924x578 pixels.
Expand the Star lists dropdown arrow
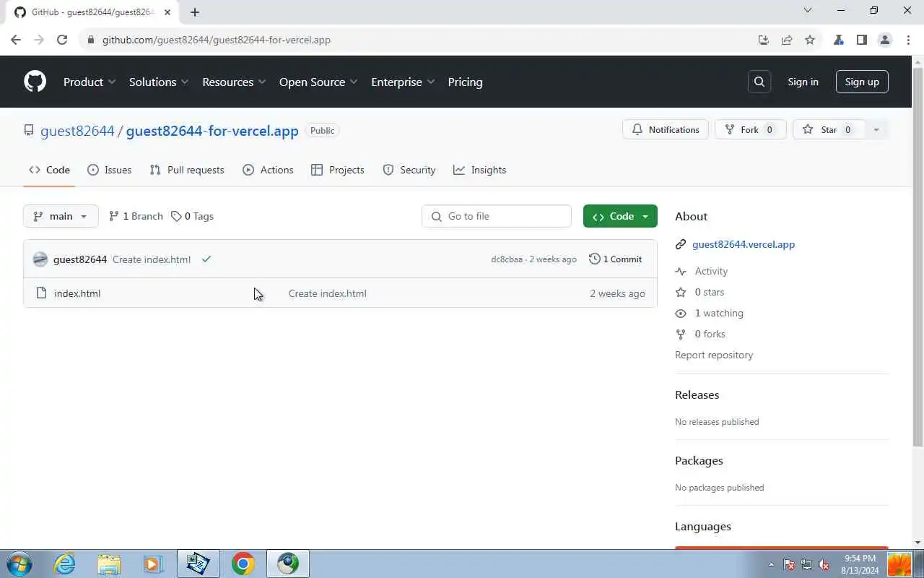click(x=876, y=130)
